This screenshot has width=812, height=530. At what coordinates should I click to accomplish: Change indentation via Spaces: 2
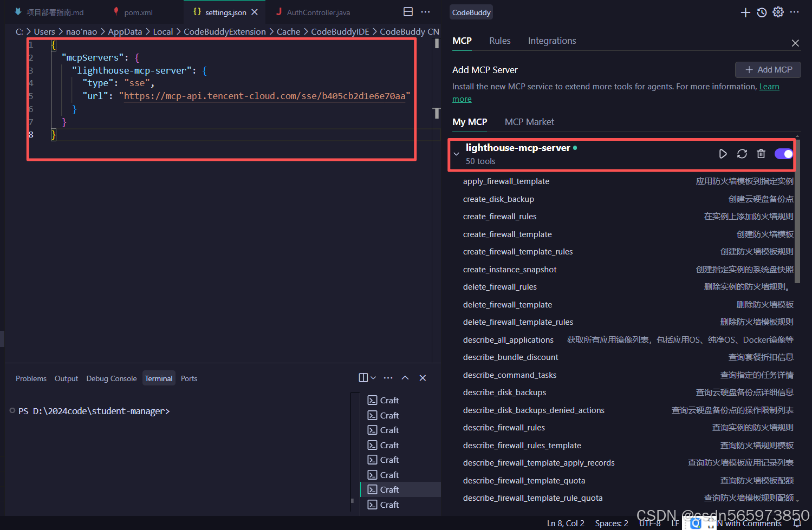tap(612, 524)
